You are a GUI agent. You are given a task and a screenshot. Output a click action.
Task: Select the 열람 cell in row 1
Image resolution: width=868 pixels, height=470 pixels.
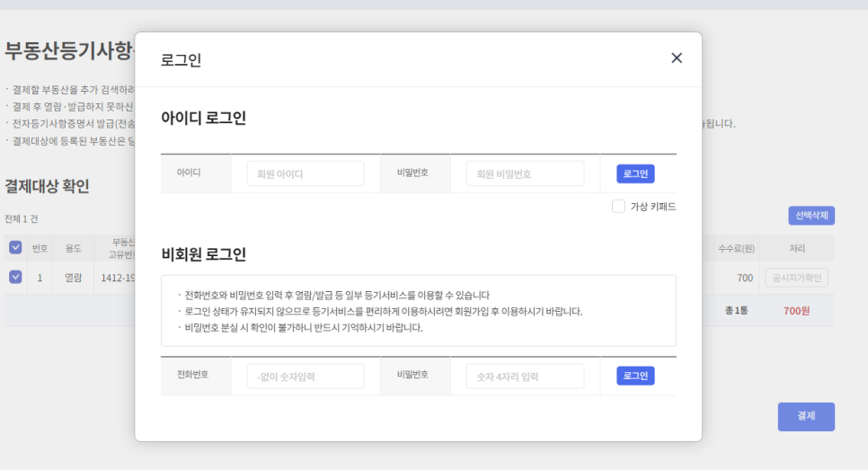(x=73, y=279)
